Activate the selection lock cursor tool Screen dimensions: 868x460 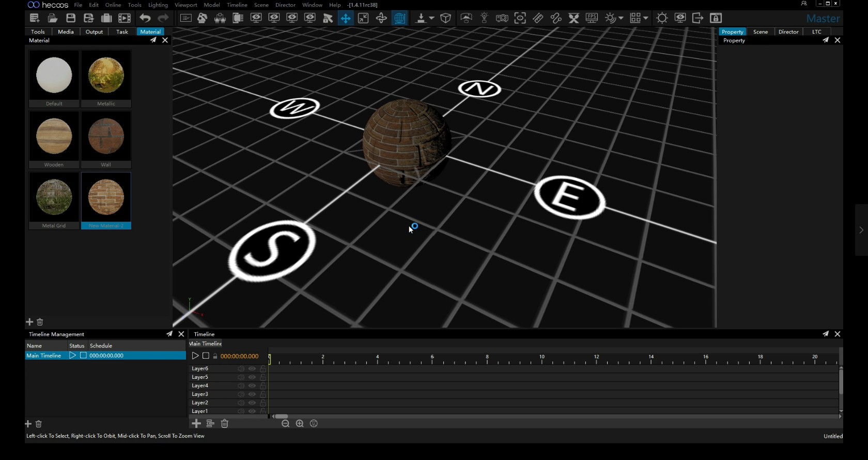[328, 18]
